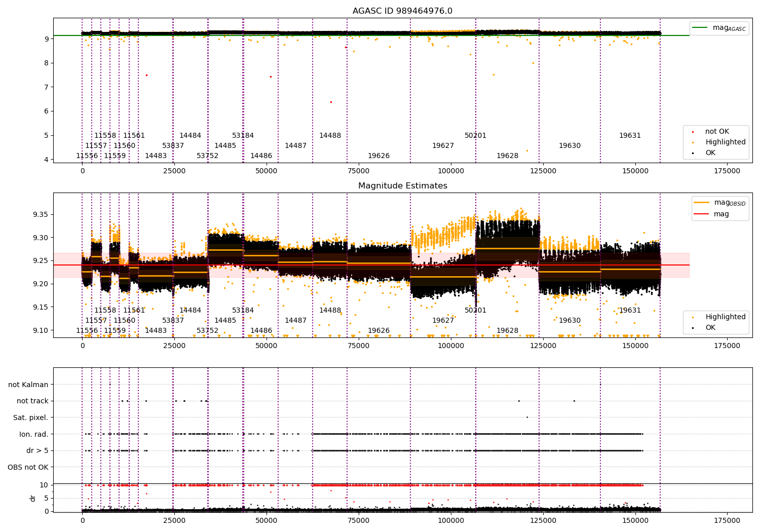Click the '10' tick on the dr axis
Image resolution: width=760 pixels, height=532 pixels.
click(x=44, y=485)
